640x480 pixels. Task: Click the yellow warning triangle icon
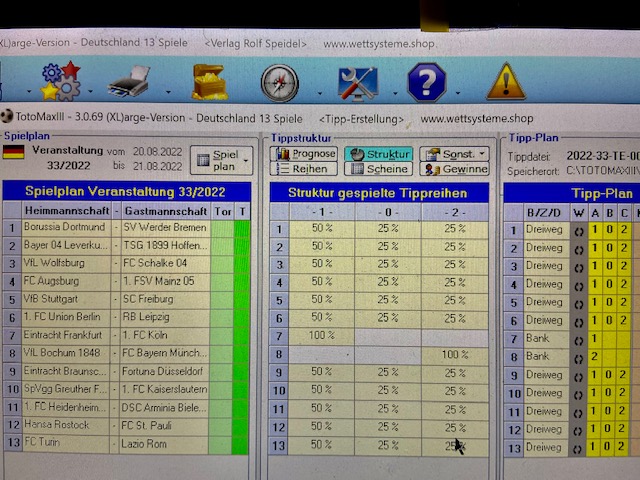click(x=506, y=82)
